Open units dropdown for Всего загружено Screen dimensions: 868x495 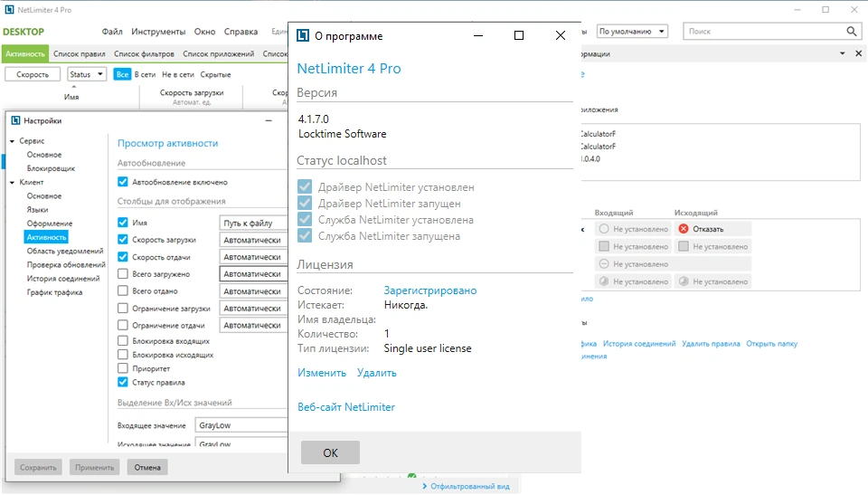(x=253, y=274)
